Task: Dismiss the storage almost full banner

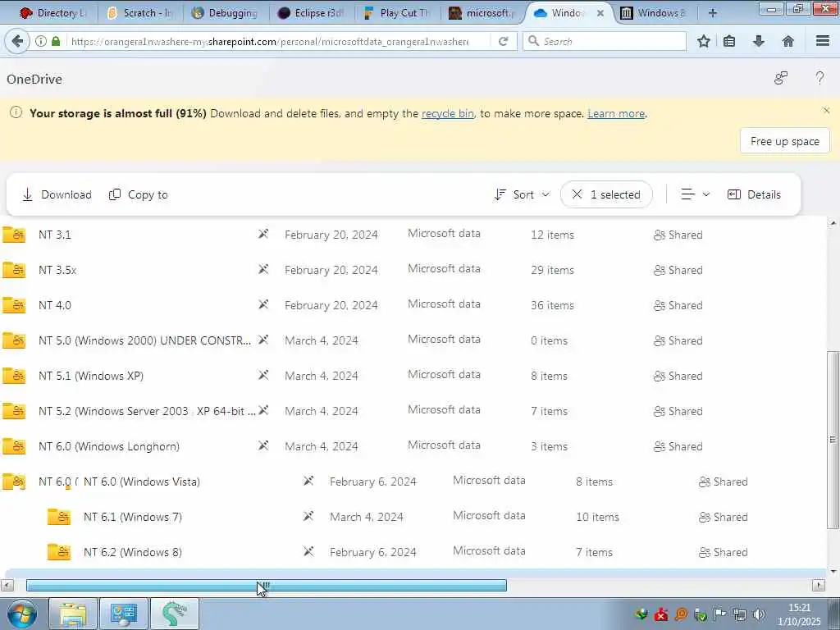Action: pos(826,111)
